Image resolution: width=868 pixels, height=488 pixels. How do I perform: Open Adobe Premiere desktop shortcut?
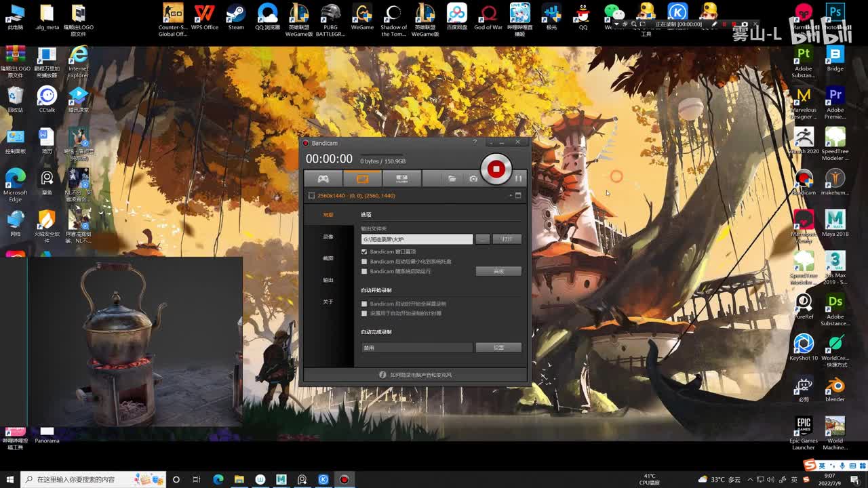point(835,103)
